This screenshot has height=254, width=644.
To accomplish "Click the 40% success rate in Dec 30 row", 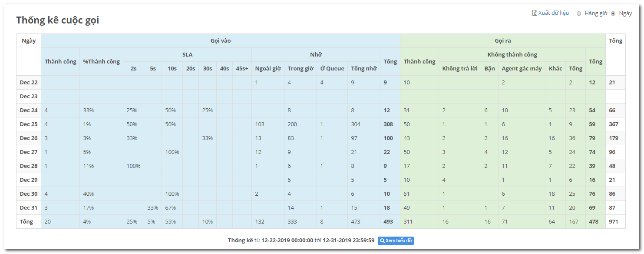I will pos(89,194).
